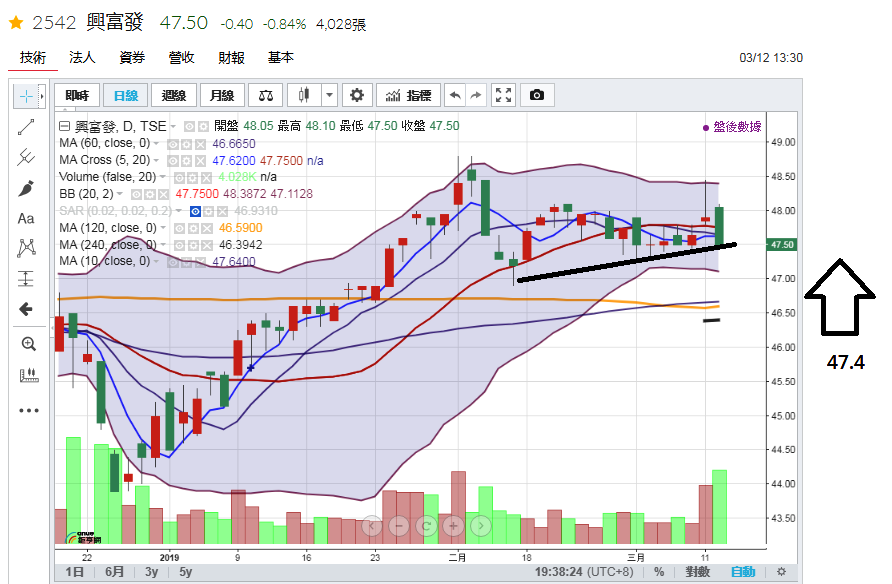The width and height of the screenshot is (892, 584).
Task: Click the 19:38:24 (UTC+8) timezone label
Action: [x=584, y=571]
